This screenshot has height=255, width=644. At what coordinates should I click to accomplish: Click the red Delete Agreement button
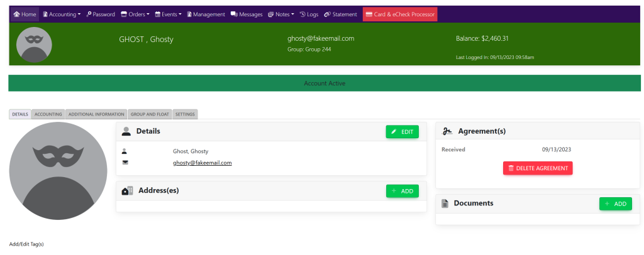pyautogui.click(x=538, y=168)
